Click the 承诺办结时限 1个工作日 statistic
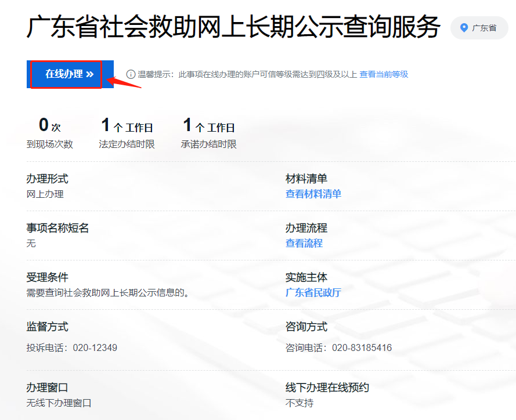Viewport: 516px width, 420px height. click(209, 133)
